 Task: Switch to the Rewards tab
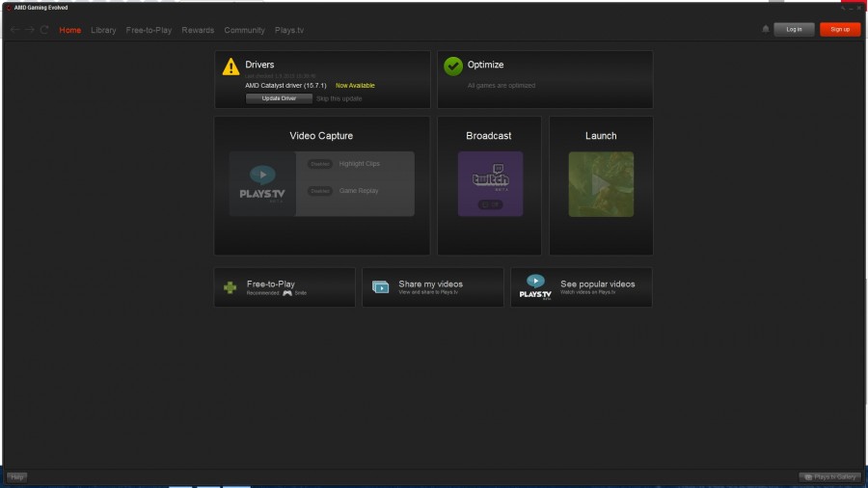198,30
